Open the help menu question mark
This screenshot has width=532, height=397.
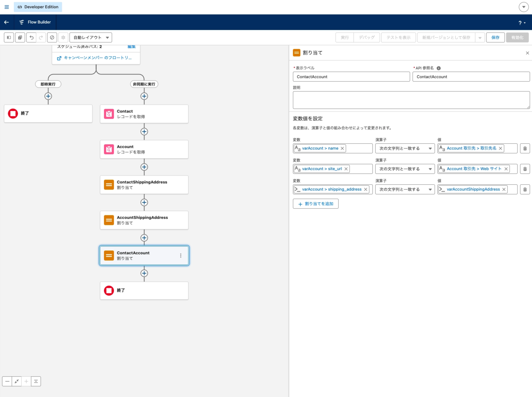pos(522,23)
